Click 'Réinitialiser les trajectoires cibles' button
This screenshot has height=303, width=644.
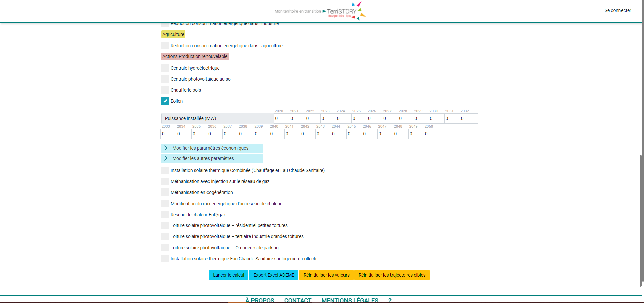[392, 275]
